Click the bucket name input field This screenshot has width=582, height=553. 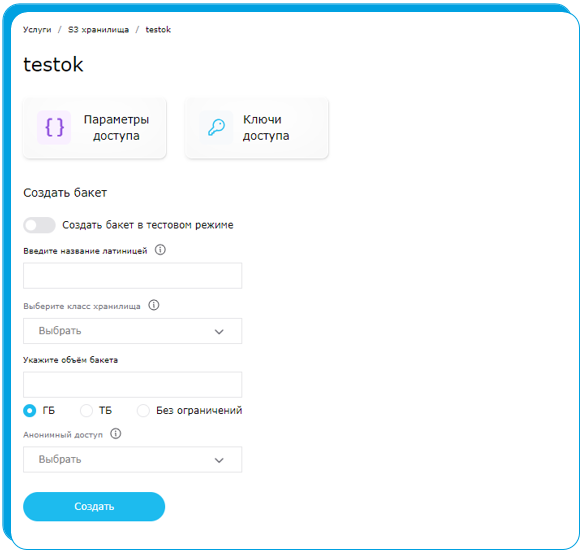click(x=133, y=275)
